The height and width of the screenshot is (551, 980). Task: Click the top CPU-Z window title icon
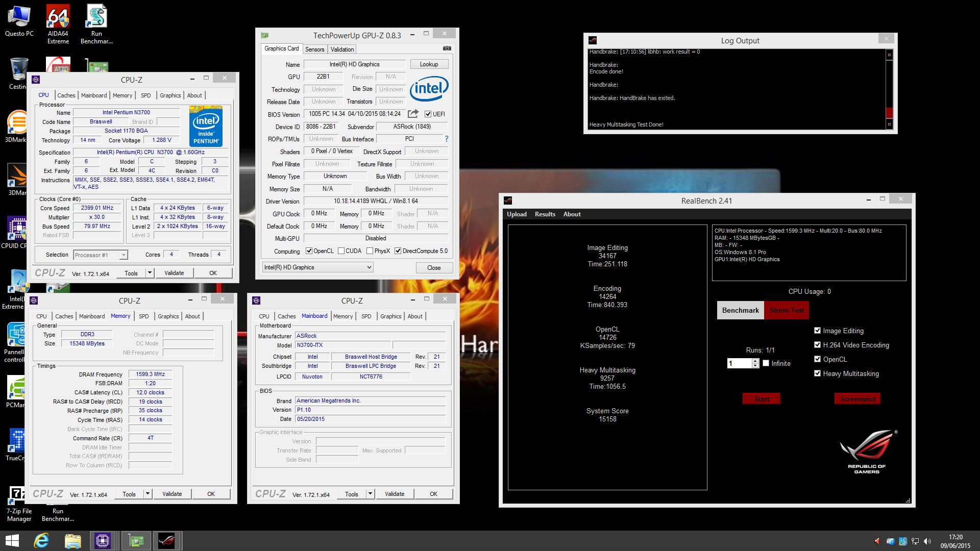(36, 80)
